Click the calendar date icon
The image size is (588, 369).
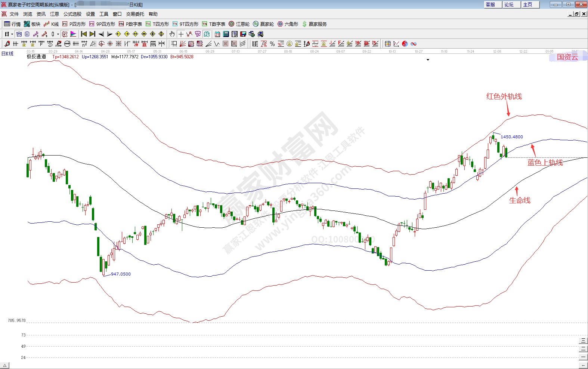click(217, 34)
